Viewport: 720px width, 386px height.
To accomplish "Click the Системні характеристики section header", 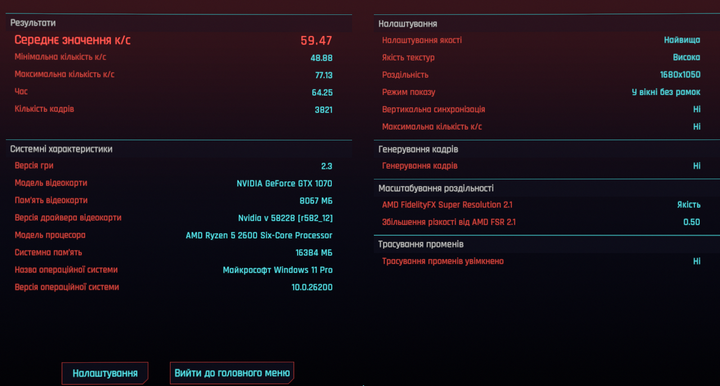I will [x=61, y=149].
